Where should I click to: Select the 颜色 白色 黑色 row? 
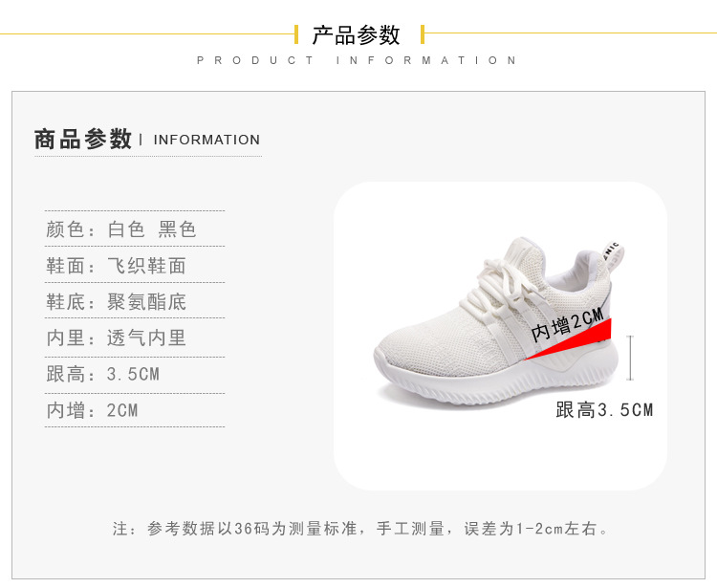click(135, 229)
